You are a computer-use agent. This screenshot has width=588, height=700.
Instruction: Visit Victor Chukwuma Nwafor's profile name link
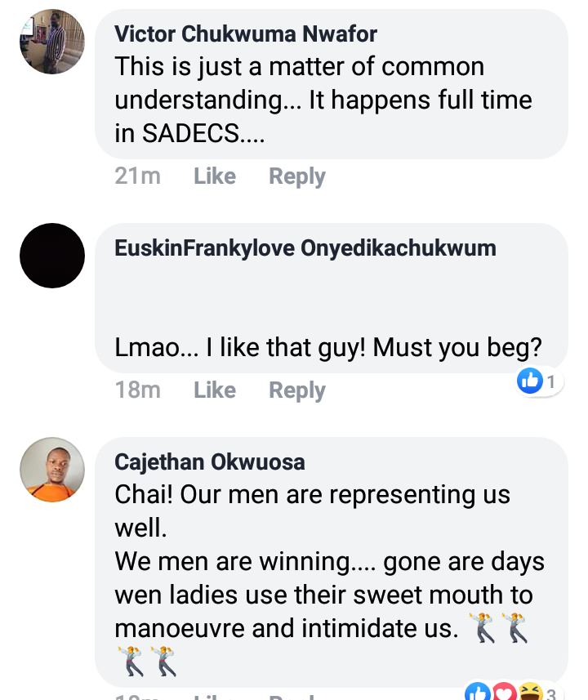point(246,34)
